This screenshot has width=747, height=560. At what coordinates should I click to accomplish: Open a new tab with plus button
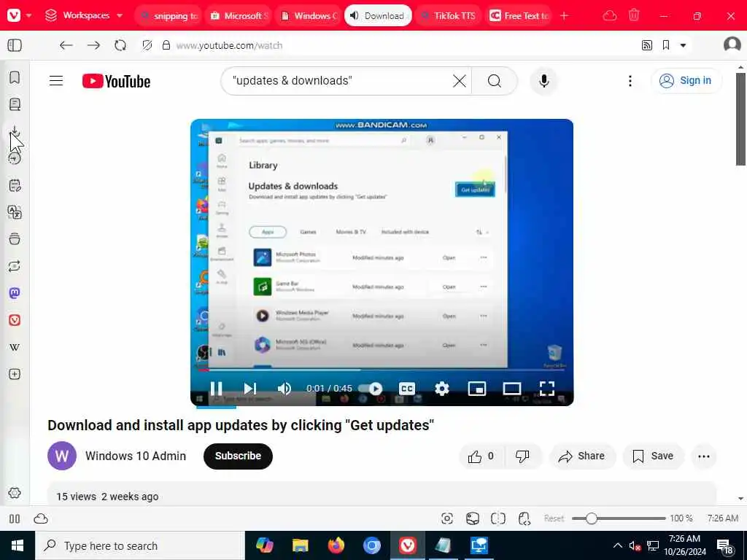564,16
